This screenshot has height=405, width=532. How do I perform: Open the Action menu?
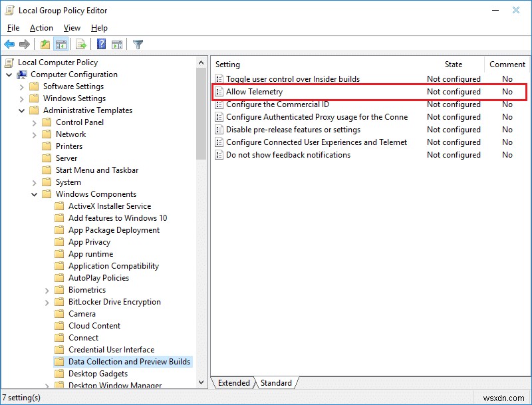pyautogui.click(x=41, y=28)
